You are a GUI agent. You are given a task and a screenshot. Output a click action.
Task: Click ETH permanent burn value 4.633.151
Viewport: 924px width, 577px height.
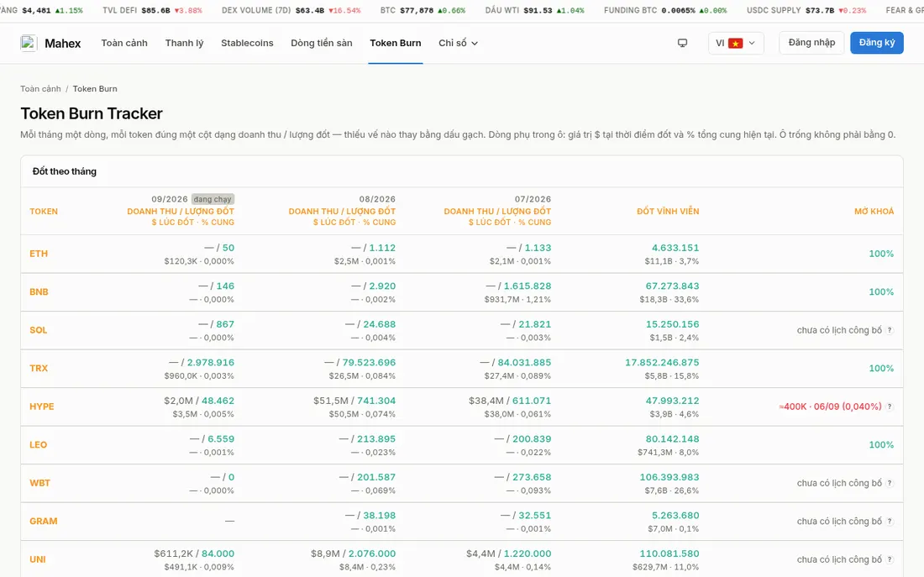pyautogui.click(x=675, y=248)
